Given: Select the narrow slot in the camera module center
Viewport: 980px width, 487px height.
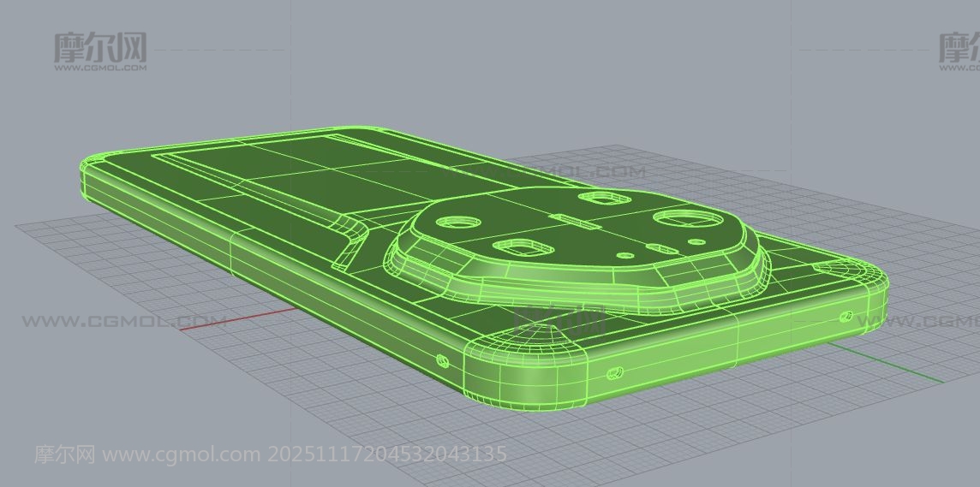Looking at the screenshot, I should [x=576, y=223].
